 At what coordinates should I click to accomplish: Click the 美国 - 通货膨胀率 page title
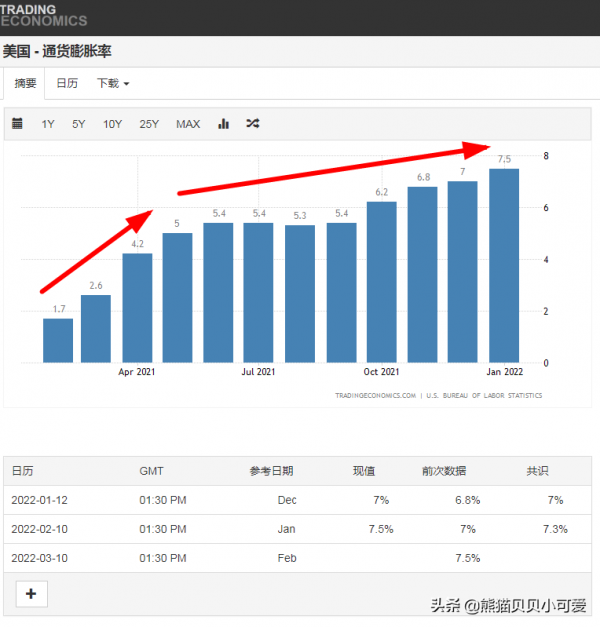pos(57,51)
